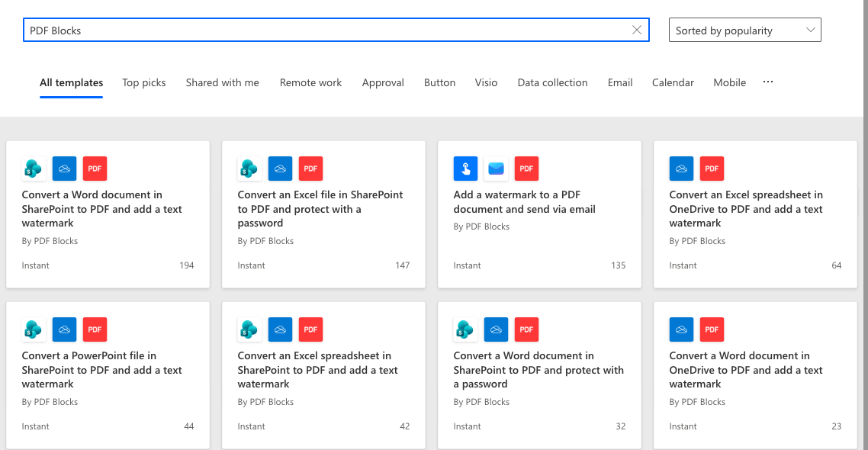Image resolution: width=868 pixels, height=450 pixels.
Task: Click PDF icon on Word SharePoint watermark card
Action: tap(95, 169)
